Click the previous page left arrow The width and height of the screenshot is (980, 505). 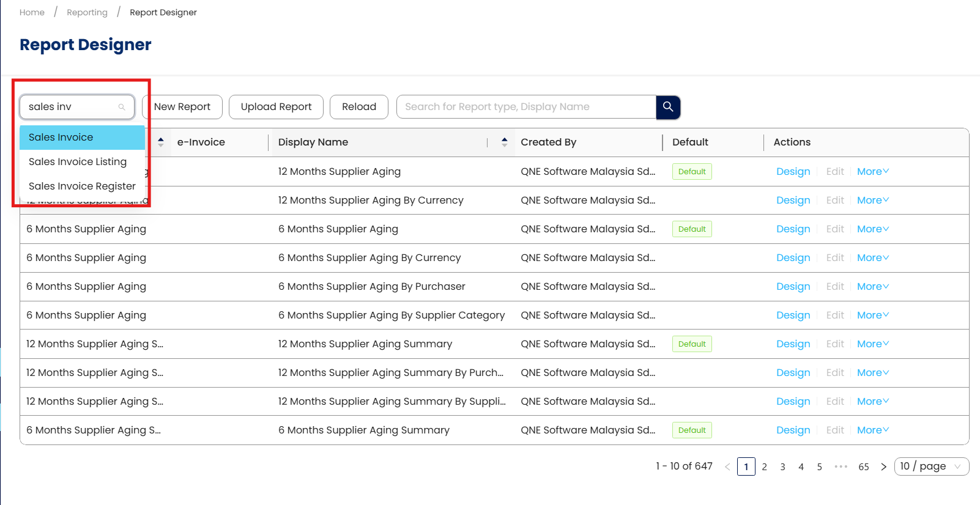tap(727, 466)
